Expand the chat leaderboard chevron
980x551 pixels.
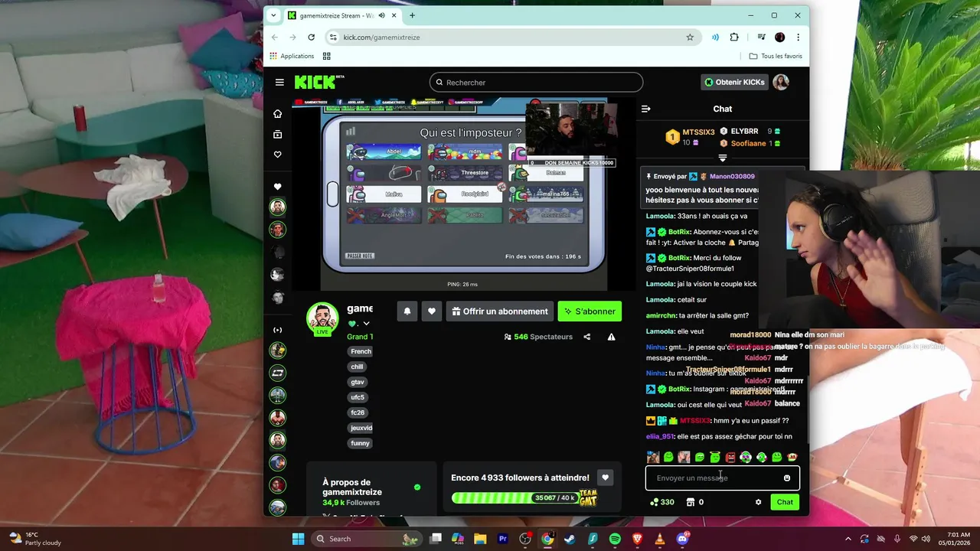(722, 158)
